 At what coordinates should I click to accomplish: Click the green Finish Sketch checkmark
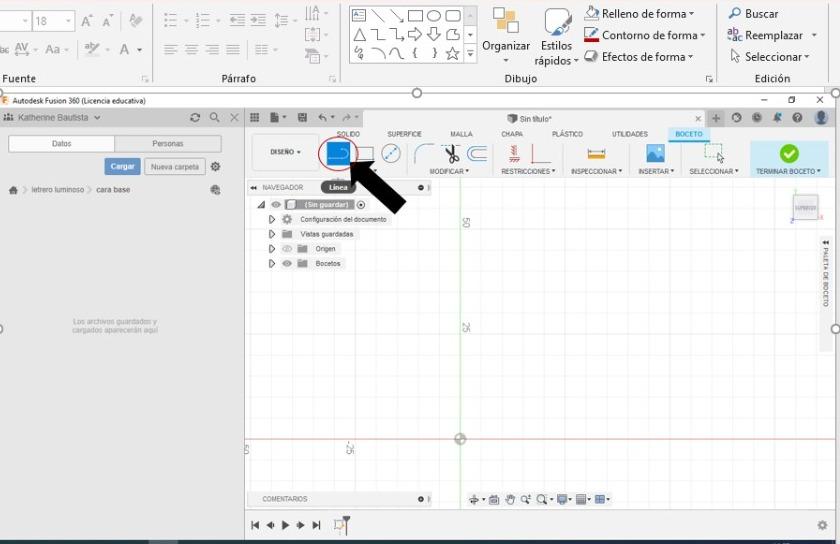pos(789,154)
